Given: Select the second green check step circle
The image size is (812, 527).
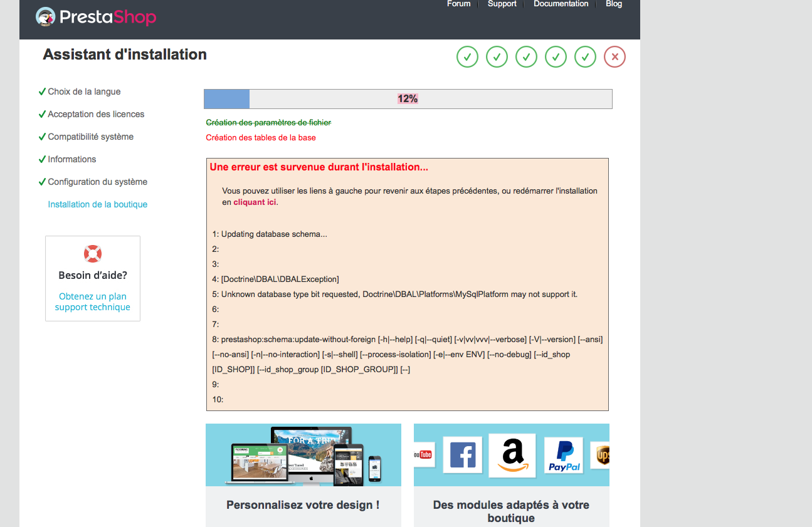Looking at the screenshot, I should tap(497, 57).
